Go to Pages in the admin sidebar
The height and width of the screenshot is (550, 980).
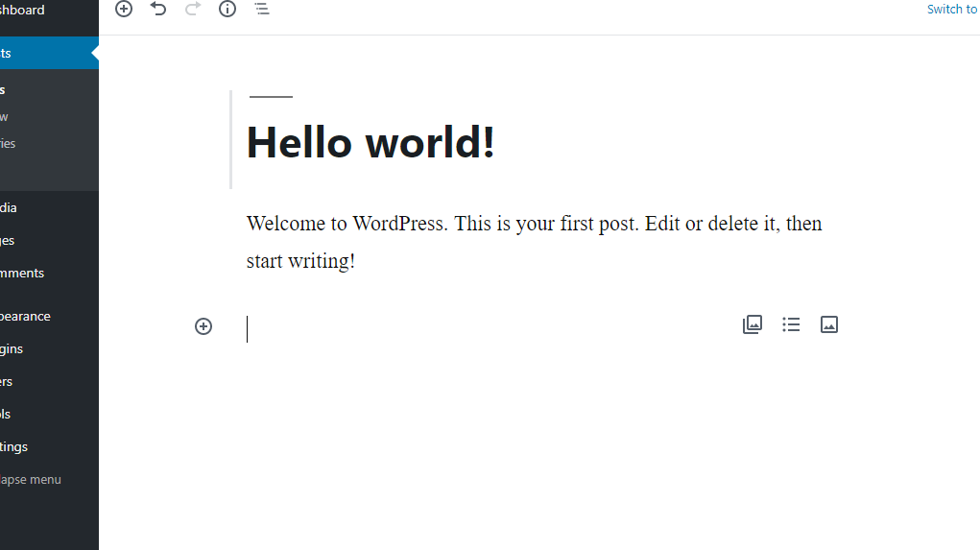(10, 241)
